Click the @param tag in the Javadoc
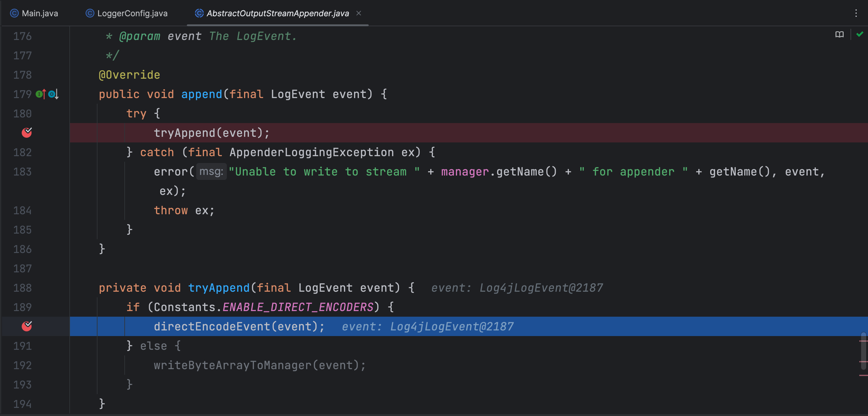 coord(139,36)
